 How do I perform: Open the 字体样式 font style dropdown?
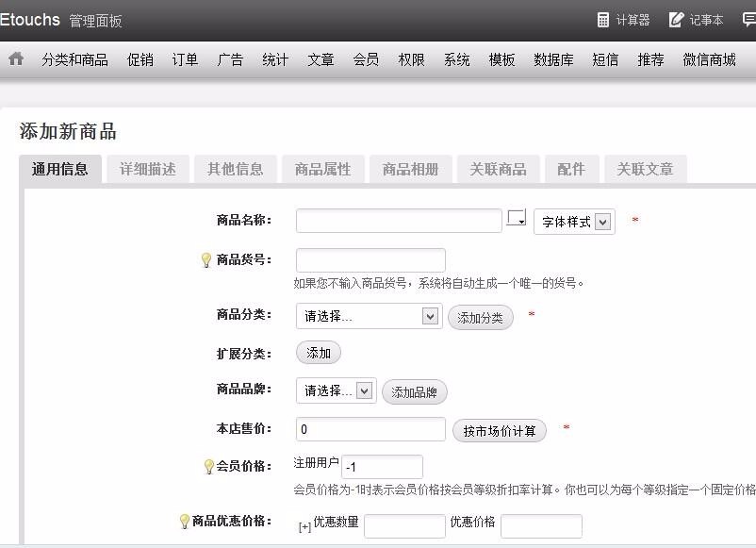click(574, 220)
